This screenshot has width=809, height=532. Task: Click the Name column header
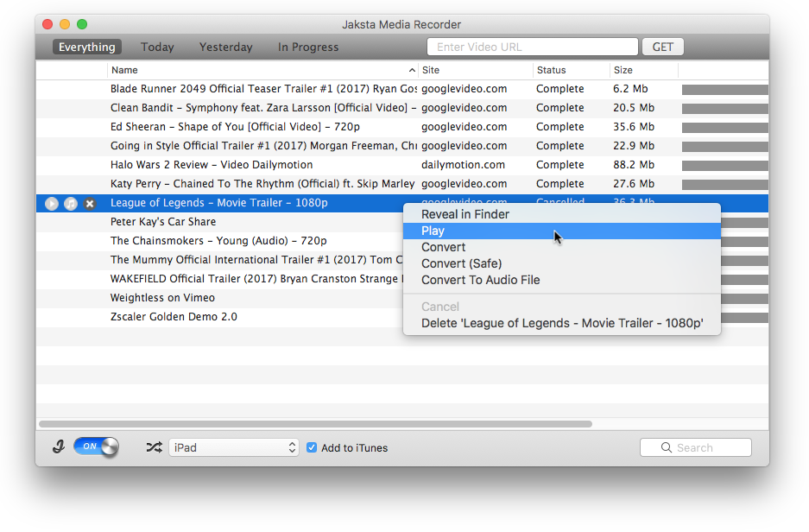[x=262, y=70]
